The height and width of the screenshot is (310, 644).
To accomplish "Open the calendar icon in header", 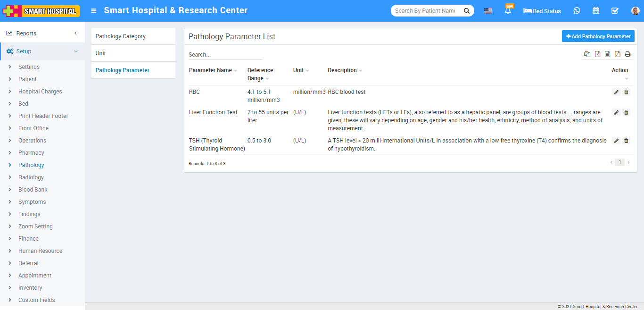I will click(x=596, y=11).
